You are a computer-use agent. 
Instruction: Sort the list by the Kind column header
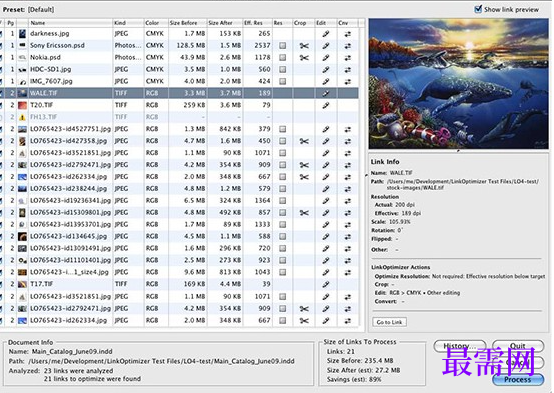pos(128,23)
